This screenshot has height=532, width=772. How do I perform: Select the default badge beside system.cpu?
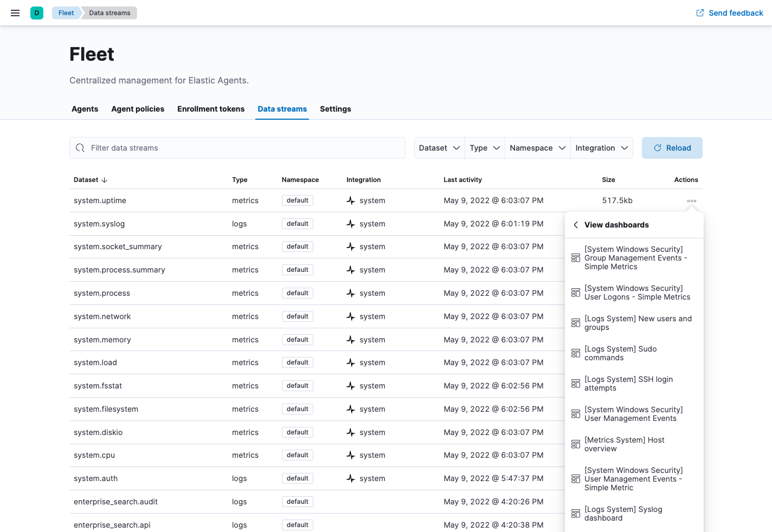coord(297,455)
